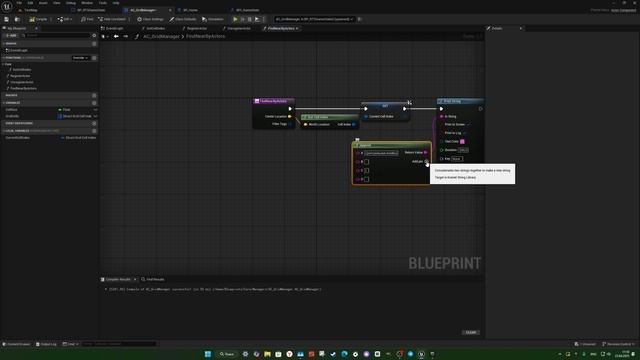The width and height of the screenshot is (640, 360).
Task: Click the green Play button
Action: [x=235, y=19]
